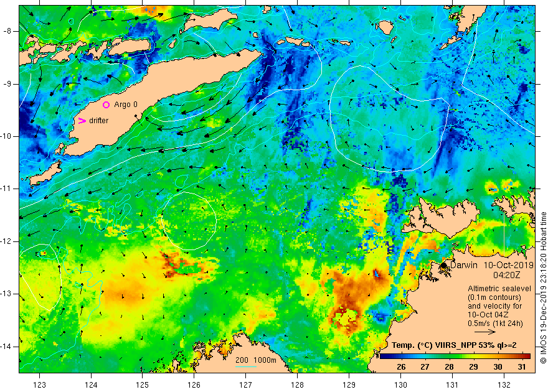Click the -12 latitude axis label
The width and height of the screenshot is (548, 392).
coord(6,241)
